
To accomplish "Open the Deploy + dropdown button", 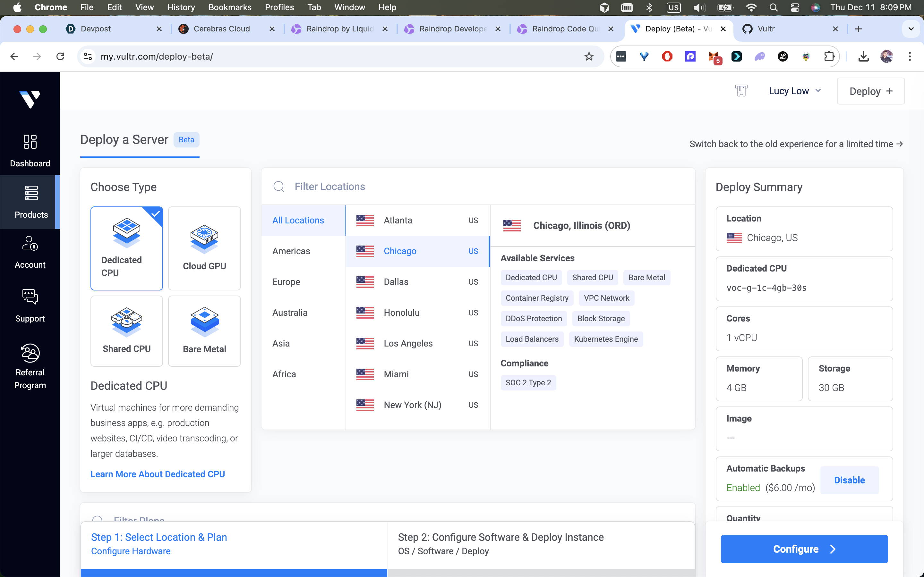I will point(870,91).
